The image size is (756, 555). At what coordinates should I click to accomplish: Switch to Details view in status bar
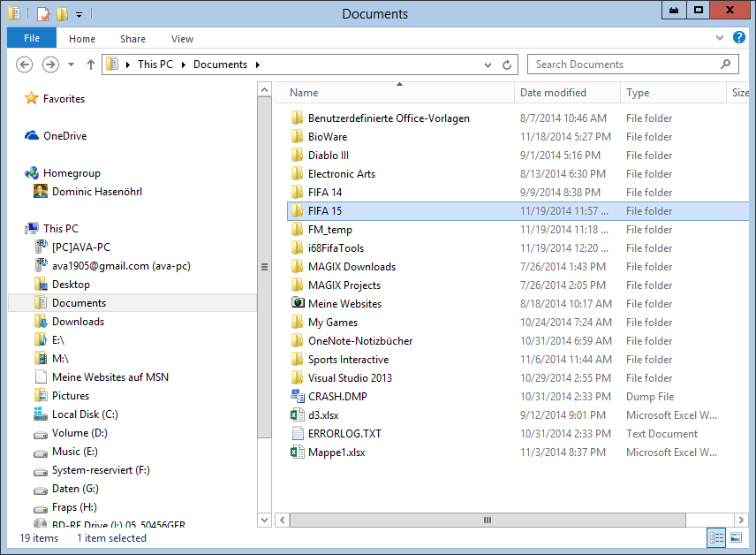coord(717,537)
